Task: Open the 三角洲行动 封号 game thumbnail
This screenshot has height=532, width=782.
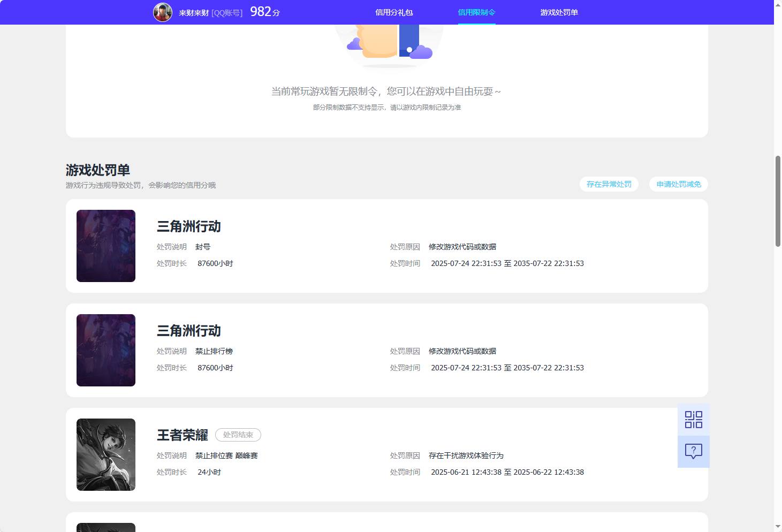Action: point(105,246)
